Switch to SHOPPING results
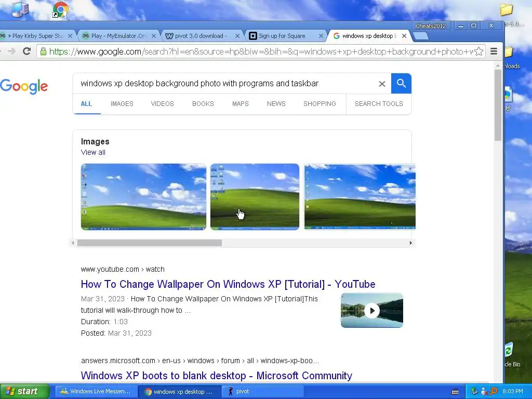Screen dimensions: 532x399 [x=320, y=104]
